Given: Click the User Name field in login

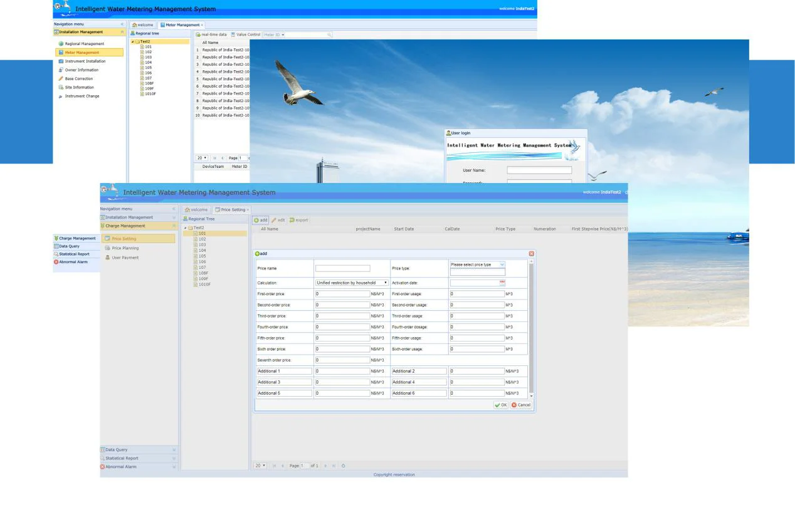Looking at the screenshot, I should pos(539,170).
